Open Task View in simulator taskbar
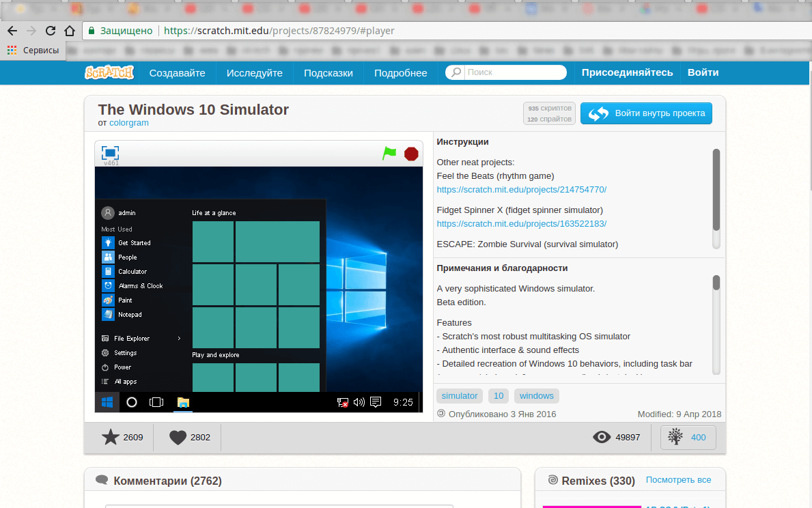This screenshot has width=812, height=508. click(x=156, y=402)
